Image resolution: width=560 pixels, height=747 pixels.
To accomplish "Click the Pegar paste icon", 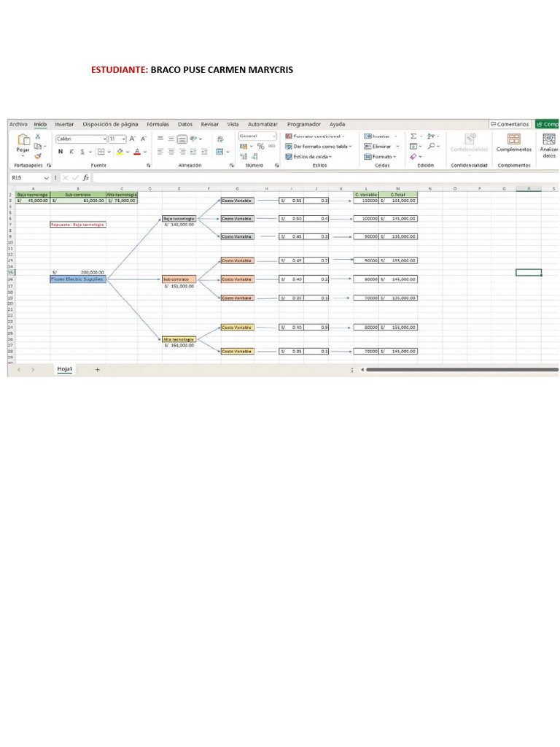I will click(23, 139).
